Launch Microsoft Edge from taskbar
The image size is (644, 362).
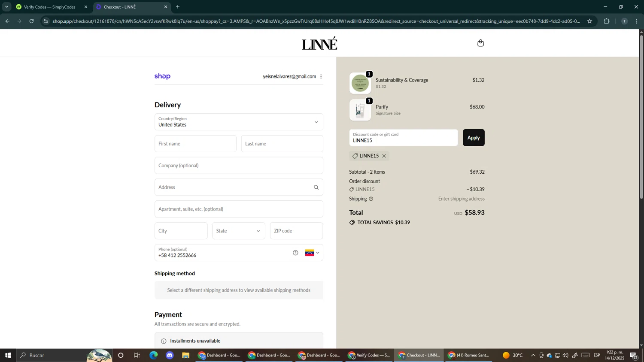click(153, 355)
